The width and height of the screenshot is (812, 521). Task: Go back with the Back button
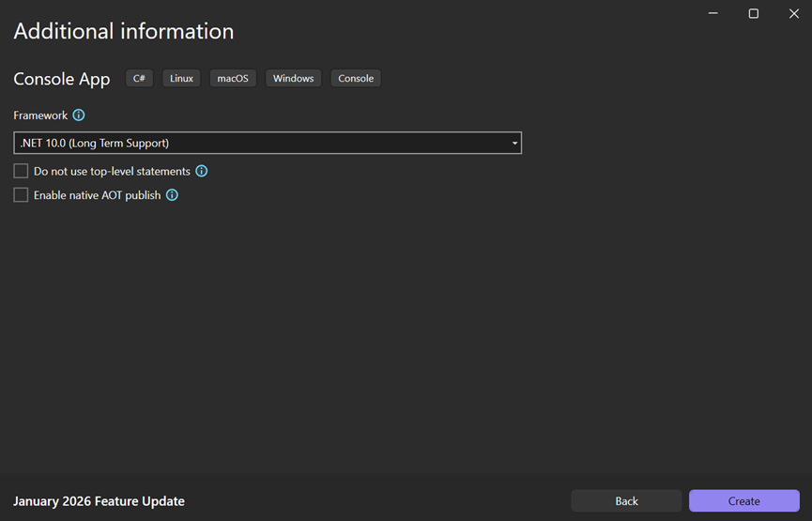pyautogui.click(x=627, y=500)
